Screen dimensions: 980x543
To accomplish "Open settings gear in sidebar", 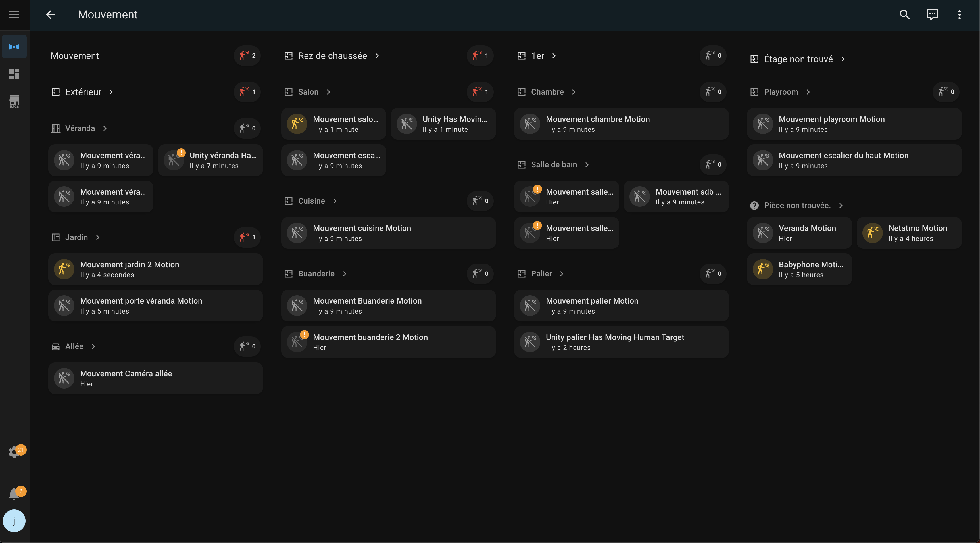I will point(14,452).
